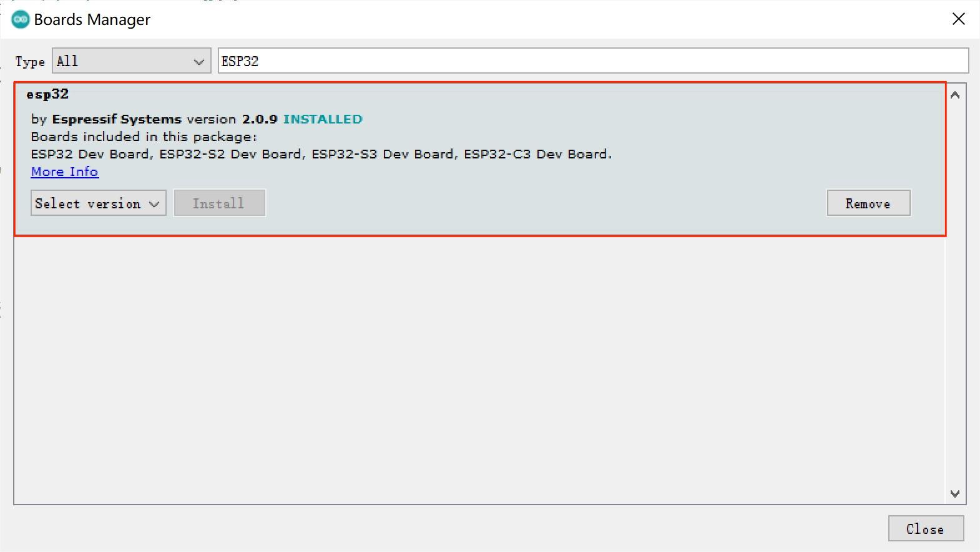Open the Type dropdown set to All

coord(132,61)
